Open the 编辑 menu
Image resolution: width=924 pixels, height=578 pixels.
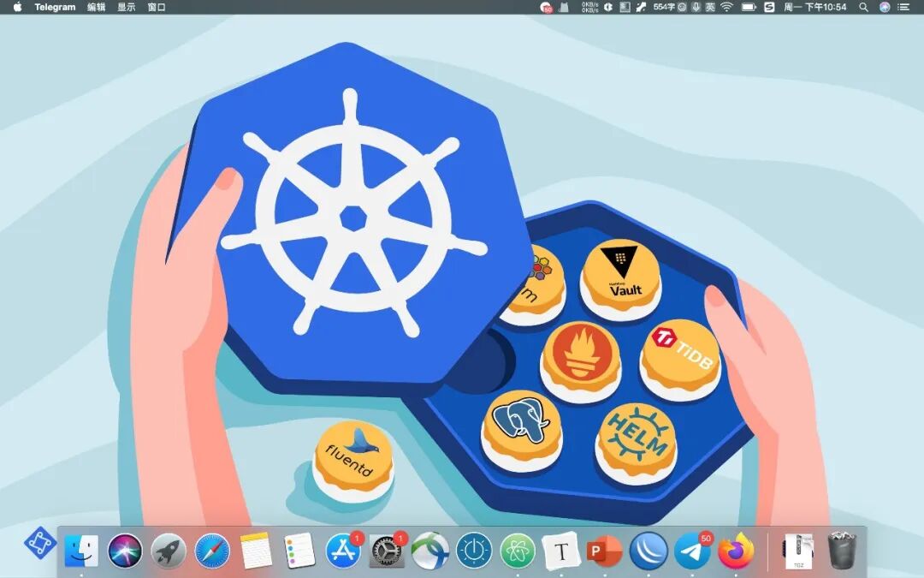click(96, 7)
